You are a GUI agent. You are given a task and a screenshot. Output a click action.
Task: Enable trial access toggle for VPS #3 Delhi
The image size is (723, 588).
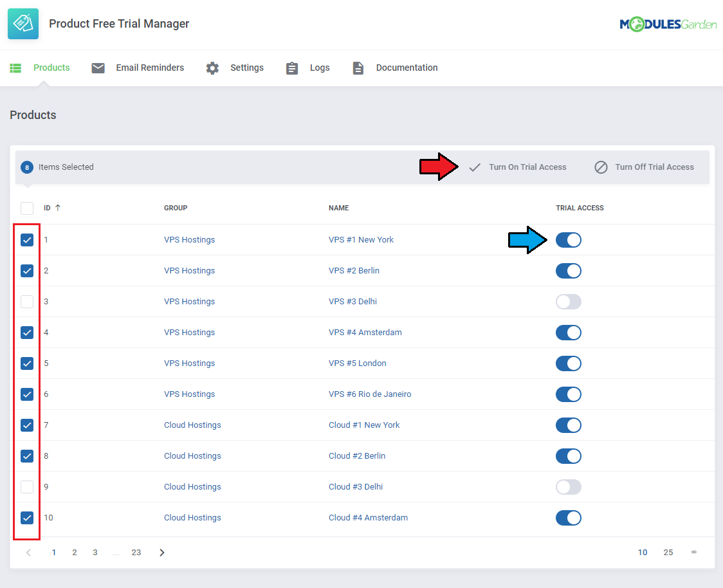click(569, 302)
